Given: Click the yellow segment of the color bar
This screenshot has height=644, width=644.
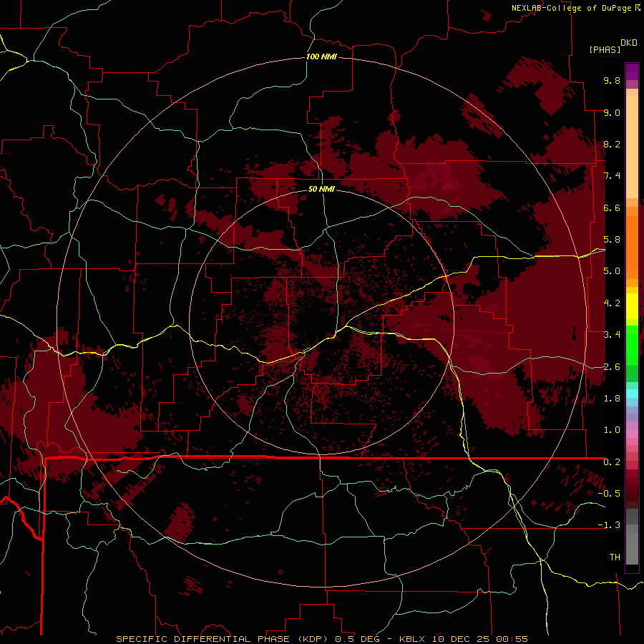Looking at the screenshot, I should click(632, 306).
